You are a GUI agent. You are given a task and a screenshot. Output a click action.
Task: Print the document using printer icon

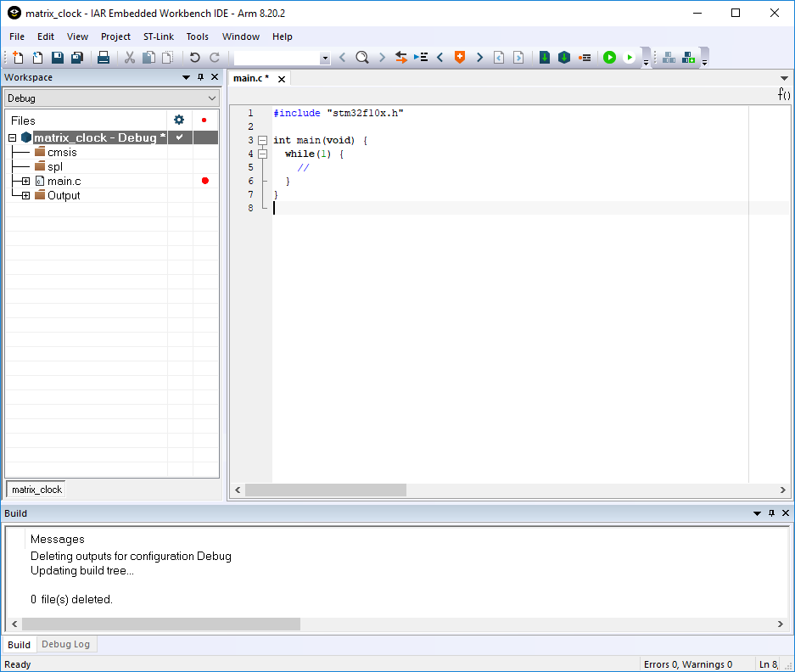104,58
